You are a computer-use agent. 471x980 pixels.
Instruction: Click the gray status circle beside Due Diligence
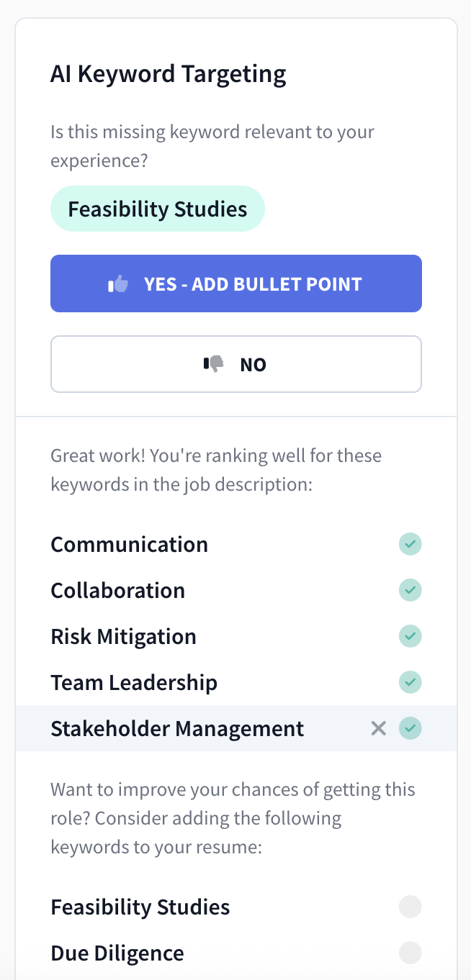[410, 953]
